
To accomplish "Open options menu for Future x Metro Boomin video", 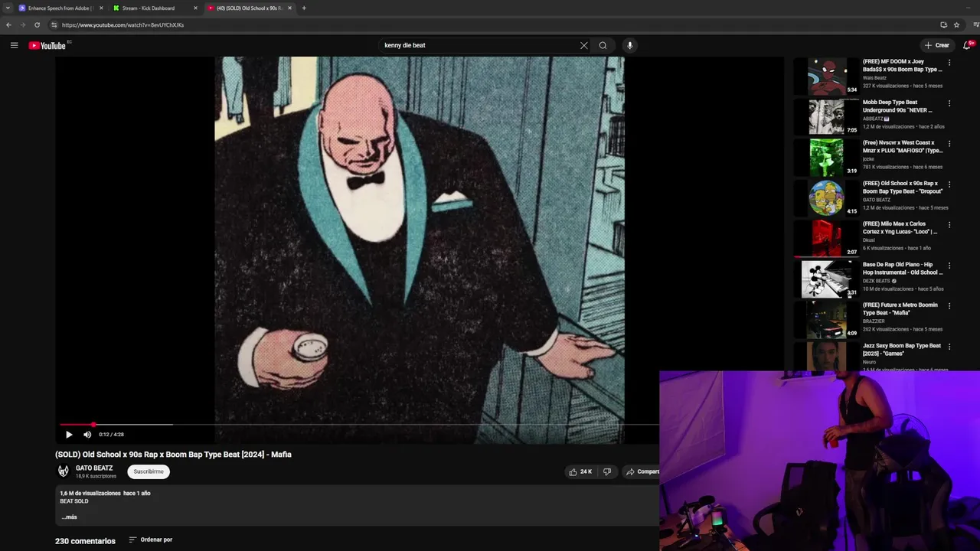I will tap(949, 306).
